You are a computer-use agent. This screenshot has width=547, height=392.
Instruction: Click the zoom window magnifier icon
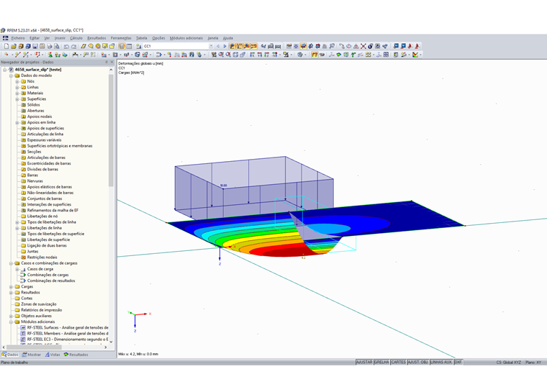(221, 55)
